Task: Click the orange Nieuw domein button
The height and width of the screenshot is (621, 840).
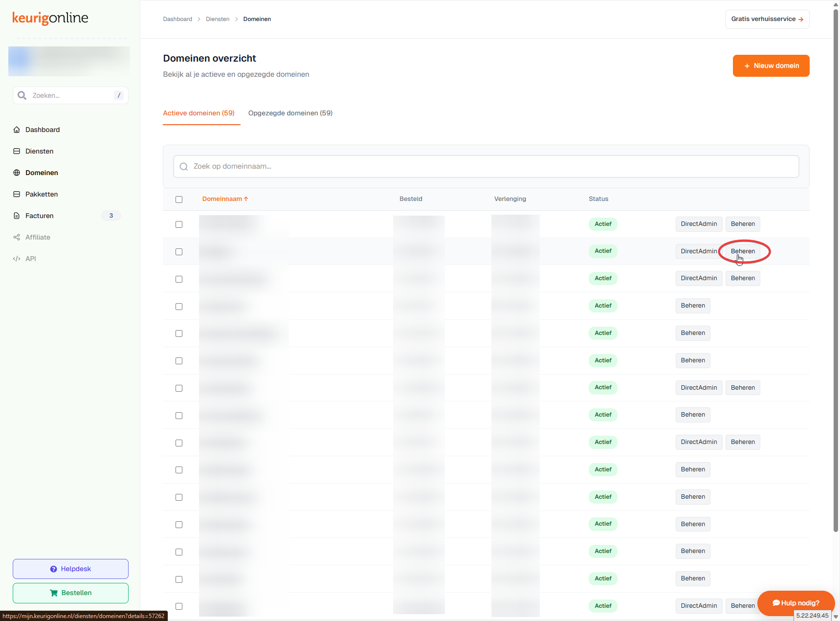Action: (771, 66)
